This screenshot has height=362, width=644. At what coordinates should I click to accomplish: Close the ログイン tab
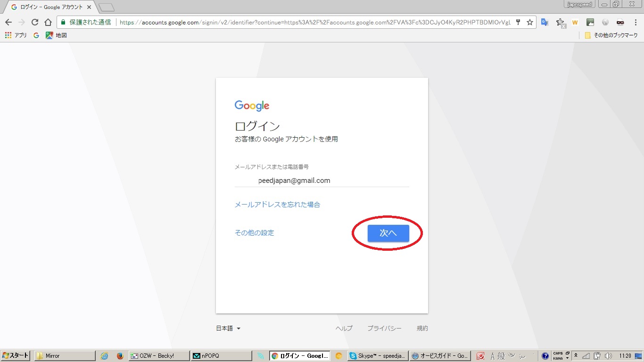[89, 7]
